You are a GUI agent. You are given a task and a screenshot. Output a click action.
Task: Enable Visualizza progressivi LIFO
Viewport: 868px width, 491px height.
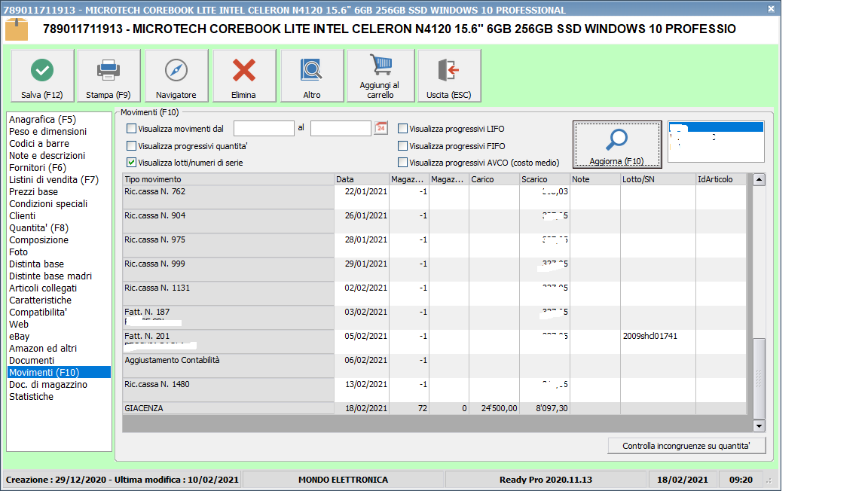click(x=402, y=129)
